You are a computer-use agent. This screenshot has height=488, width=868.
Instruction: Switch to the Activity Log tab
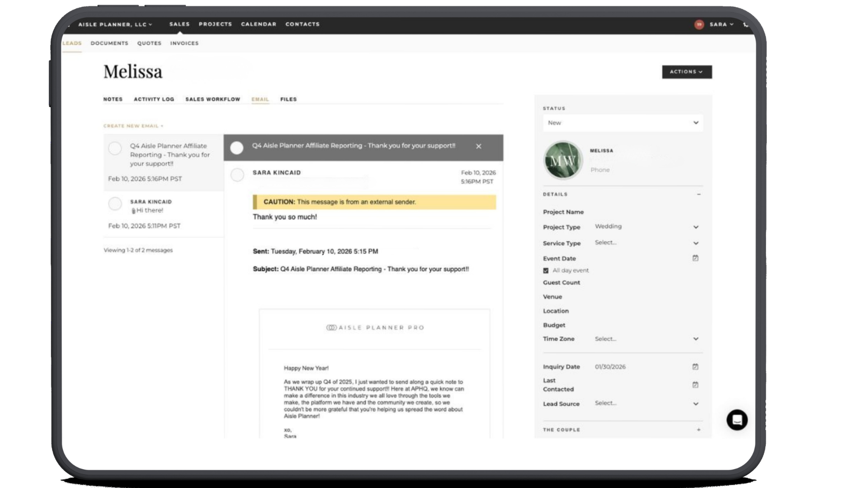coord(154,99)
